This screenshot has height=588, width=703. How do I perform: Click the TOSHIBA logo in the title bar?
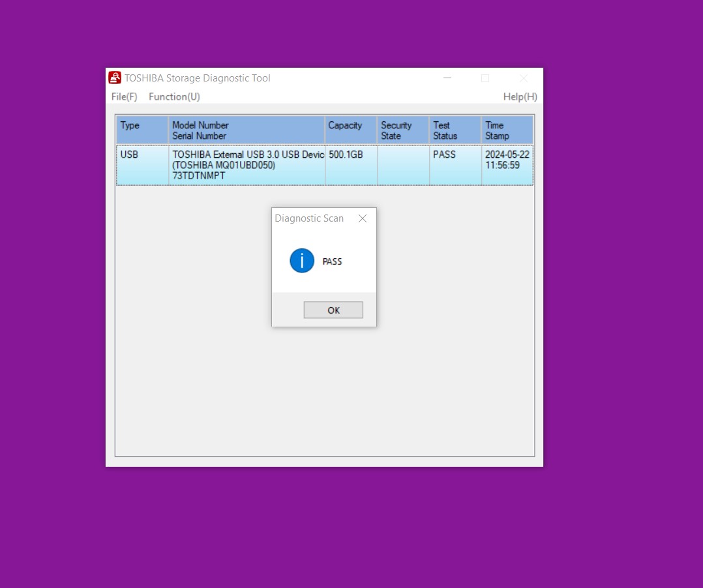click(x=114, y=77)
